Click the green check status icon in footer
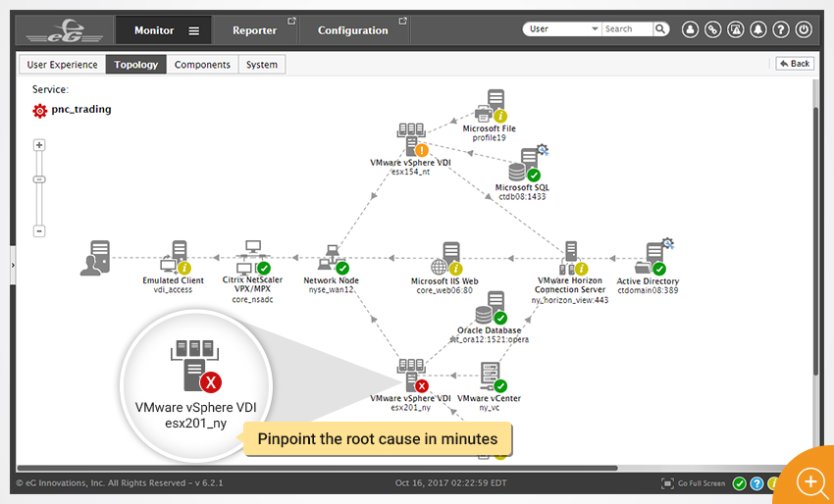Screen dimensions: 834x504 [740, 483]
